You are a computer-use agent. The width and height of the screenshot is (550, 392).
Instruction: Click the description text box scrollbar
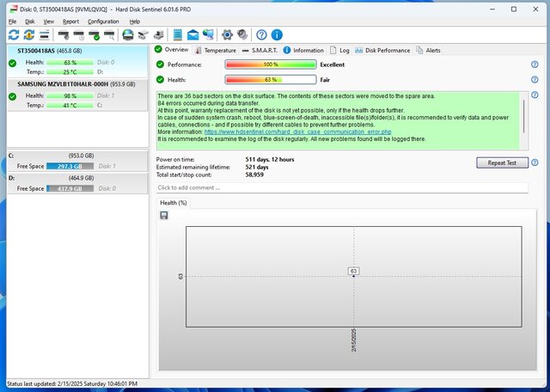(x=524, y=116)
